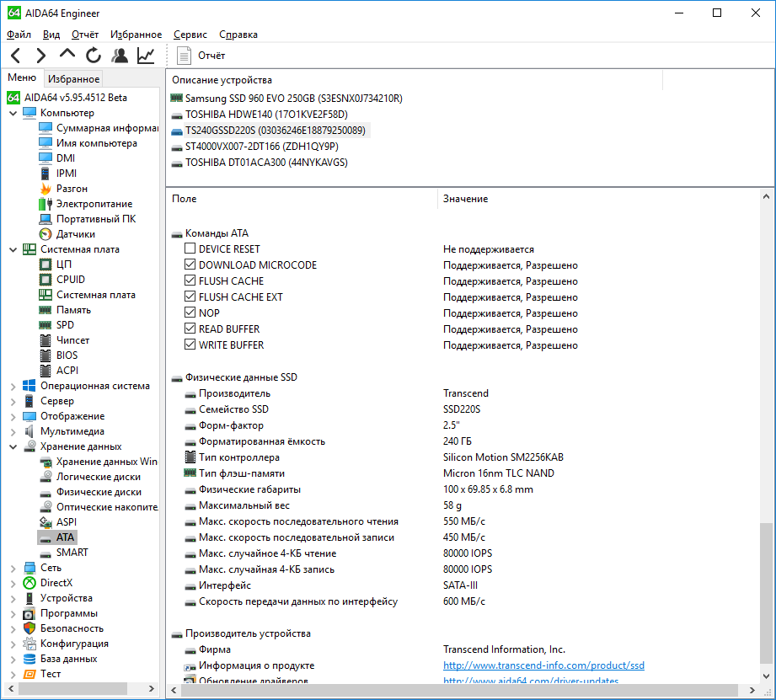Click the Forward arrow in toolbar

[x=41, y=56]
